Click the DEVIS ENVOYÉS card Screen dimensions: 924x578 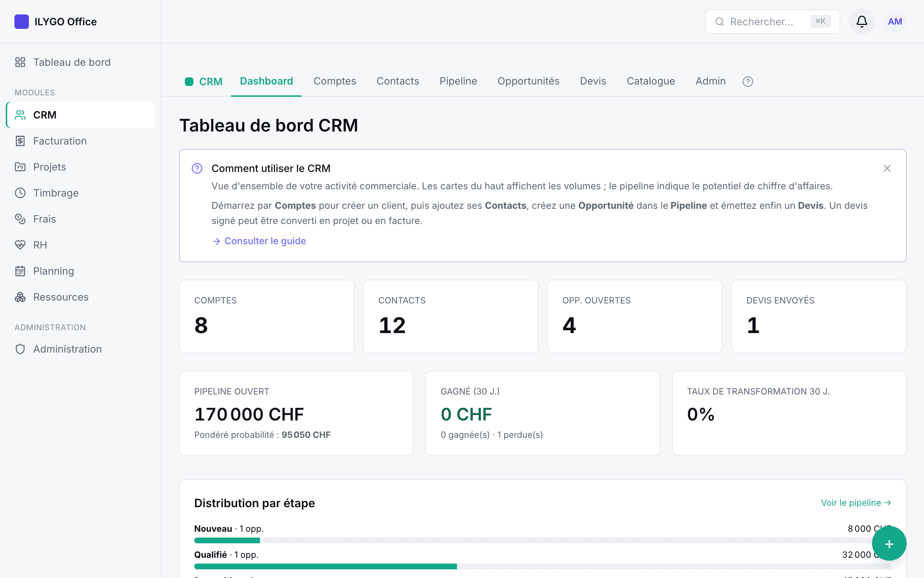tap(819, 316)
